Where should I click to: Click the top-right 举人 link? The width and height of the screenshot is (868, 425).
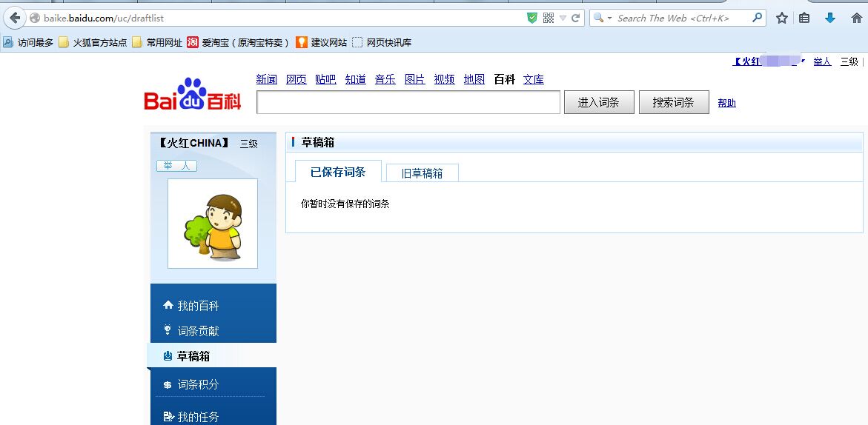[x=822, y=62]
